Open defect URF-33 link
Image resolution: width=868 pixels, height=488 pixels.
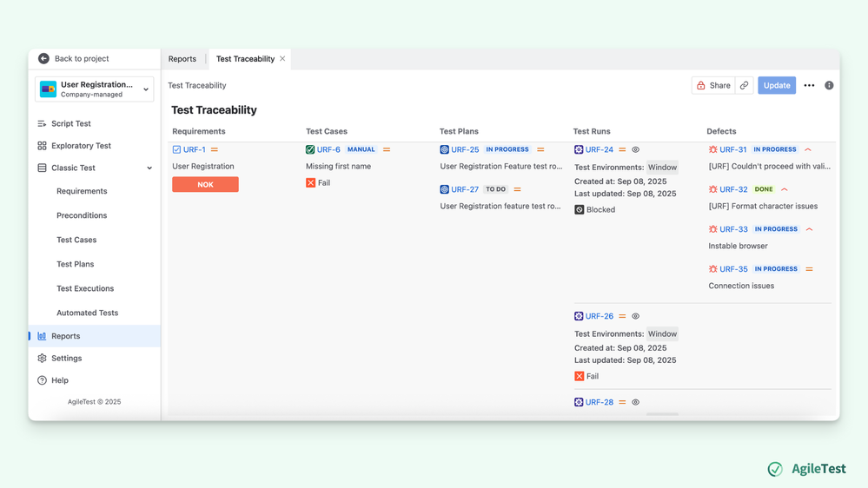pyautogui.click(x=733, y=229)
